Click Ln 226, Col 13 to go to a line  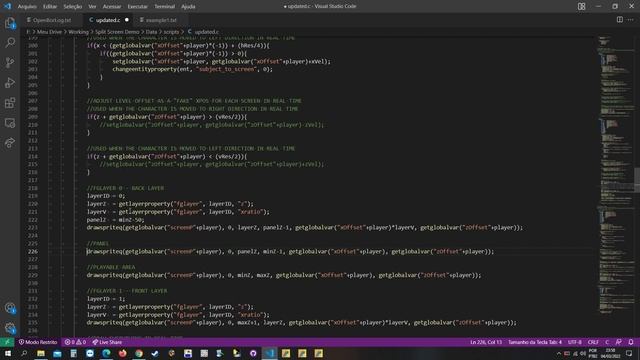coord(486,342)
